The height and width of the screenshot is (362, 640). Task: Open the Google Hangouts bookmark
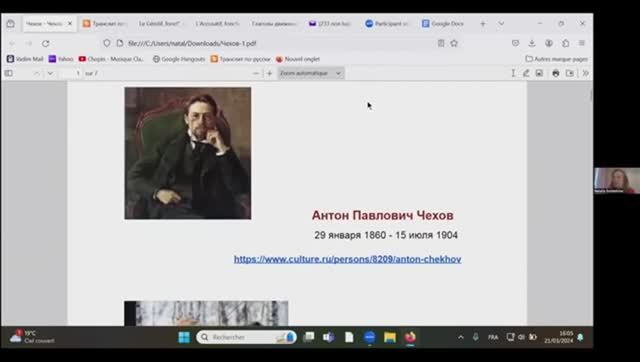point(179,59)
